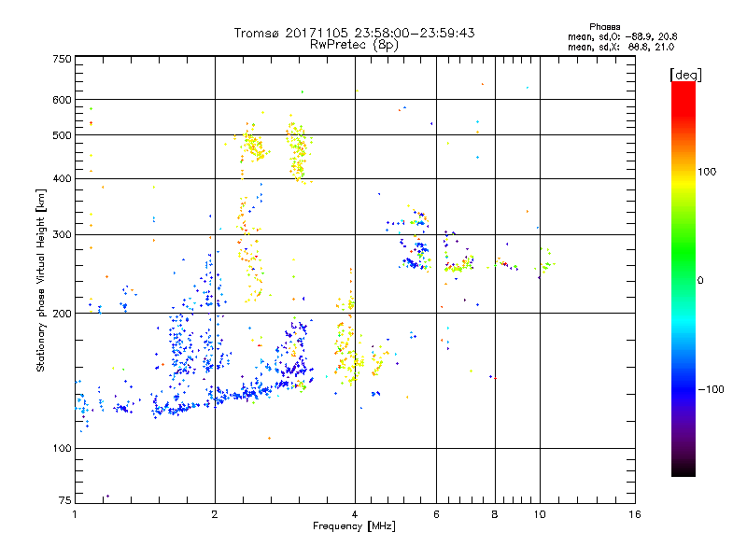Click the x-axis '16' tick label
This screenshot has height=560, width=747.
point(635,514)
